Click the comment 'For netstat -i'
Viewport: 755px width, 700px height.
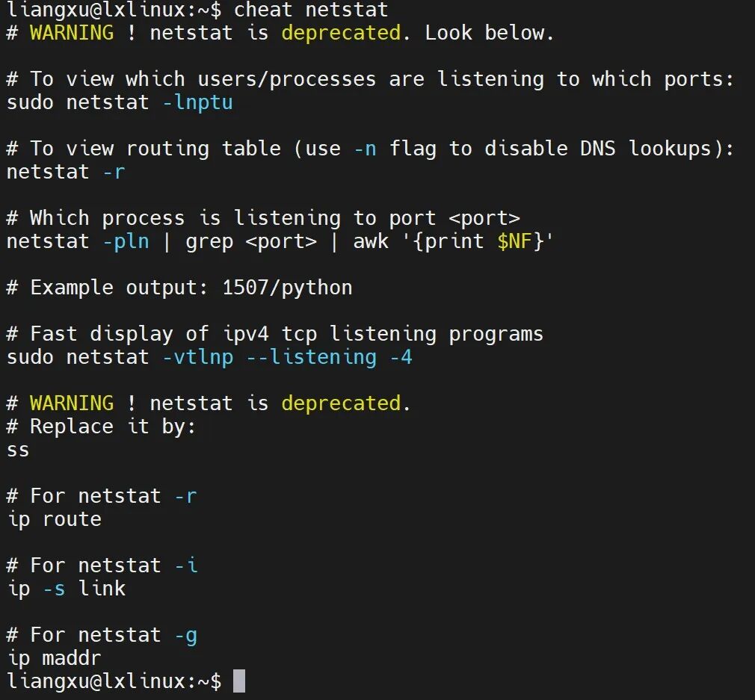pyautogui.click(x=102, y=566)
